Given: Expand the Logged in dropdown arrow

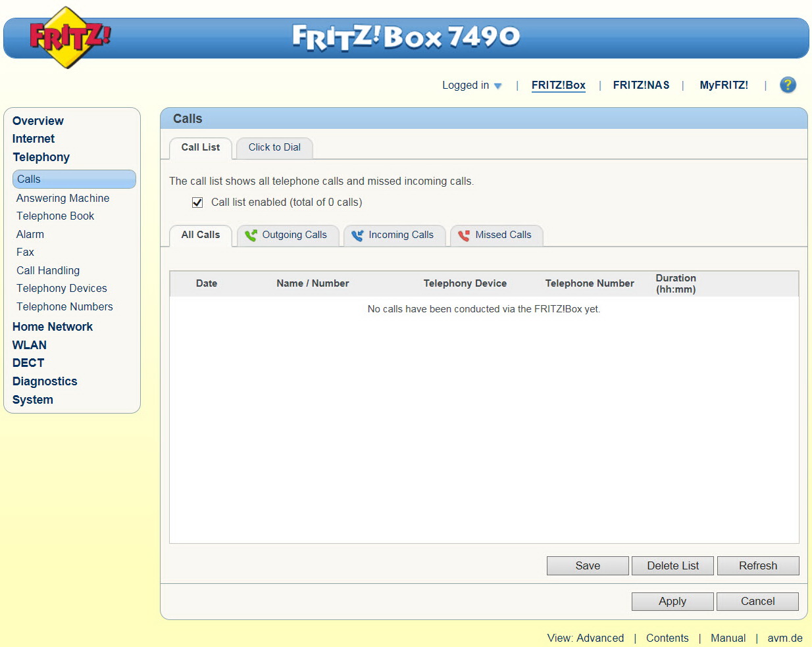Looking at the screenshot, I should pos(497,86).
